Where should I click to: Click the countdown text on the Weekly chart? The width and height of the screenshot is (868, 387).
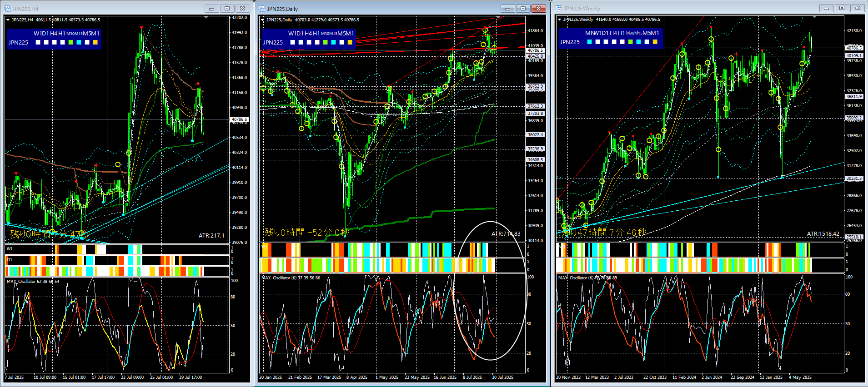point(604,233)
